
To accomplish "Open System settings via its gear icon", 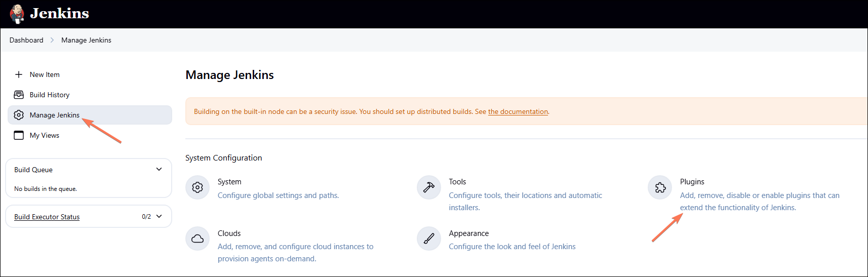I will (x=198, y=187).
